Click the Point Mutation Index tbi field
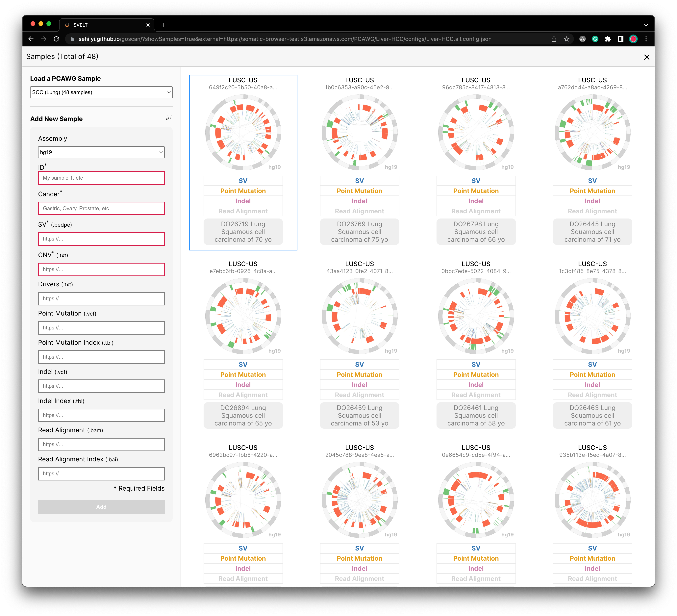Image resolution: width=677 pixels, height=616 pixels. [x=101, y=357]
